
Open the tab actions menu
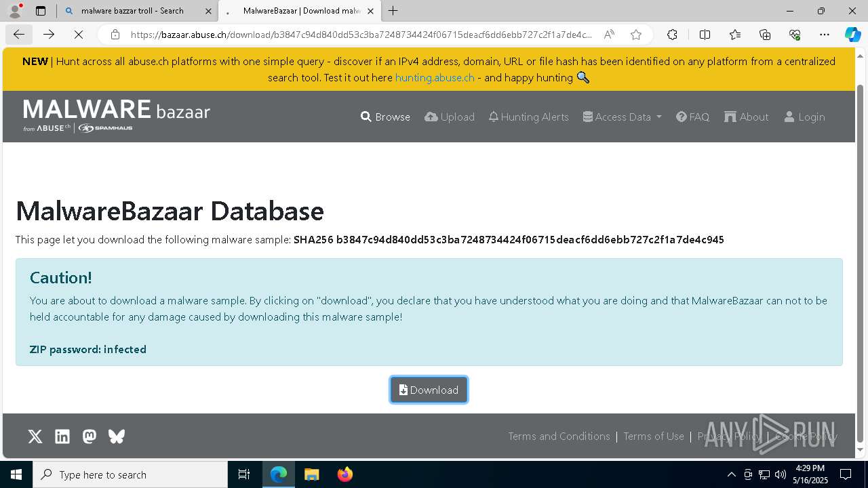[x=41, y=11]
